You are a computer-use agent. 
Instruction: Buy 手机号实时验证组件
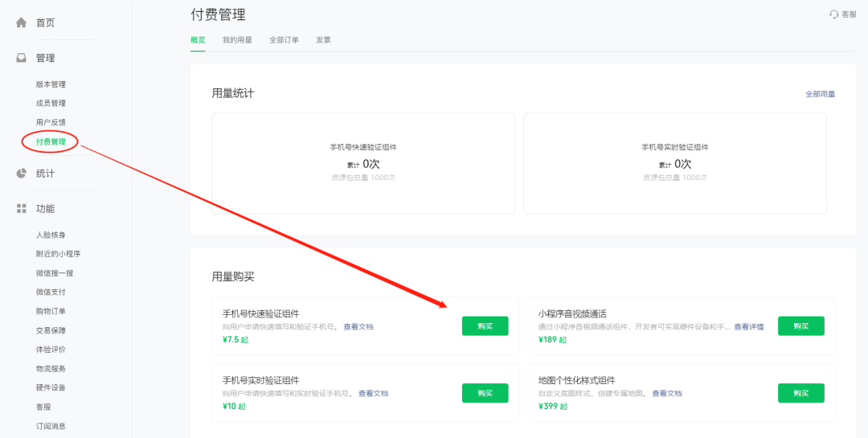(x=485, y=393)
